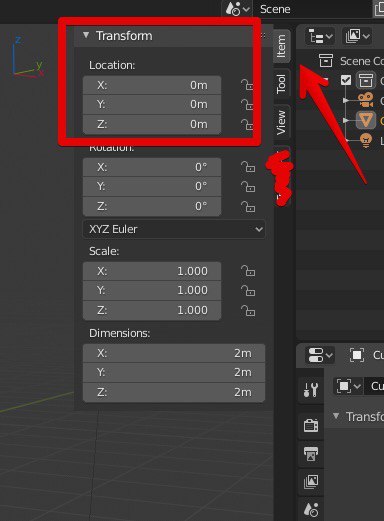Open the Scene properties tab
The width and height of the screenshot is (384, 521).
coord(311,510)
